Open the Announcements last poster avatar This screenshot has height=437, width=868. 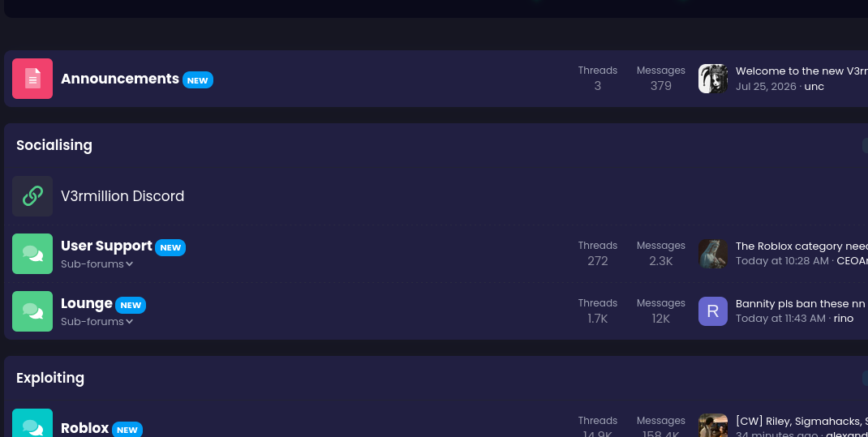click(x=713, y=79)
